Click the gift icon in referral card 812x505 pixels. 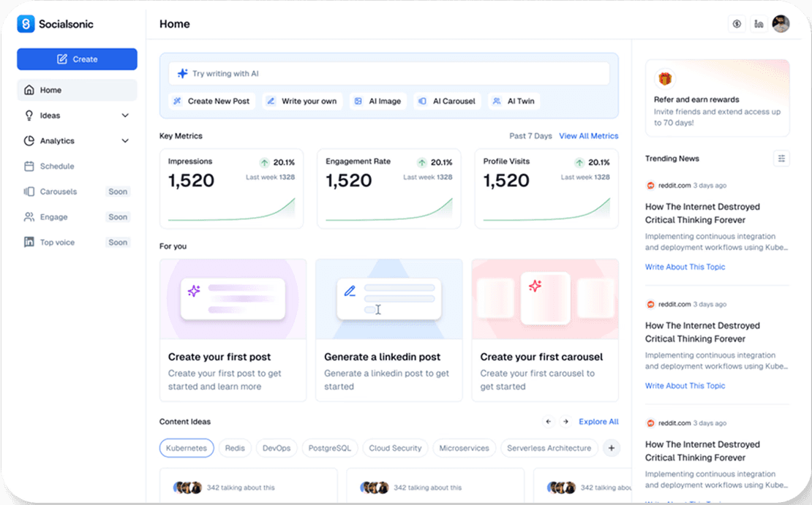click(665, 79)
